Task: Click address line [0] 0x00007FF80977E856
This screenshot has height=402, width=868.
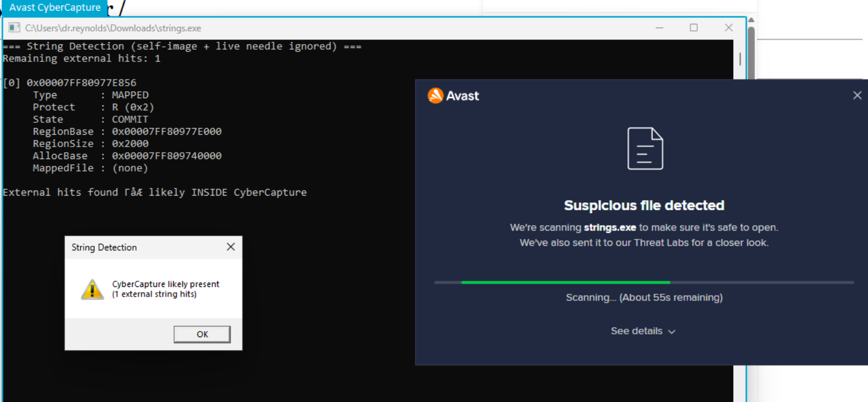Action: (69, 83)
